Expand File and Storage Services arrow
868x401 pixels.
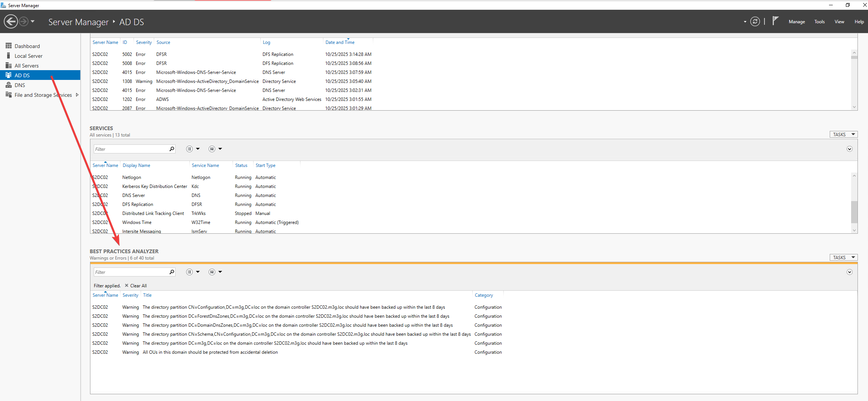[77, 95]
